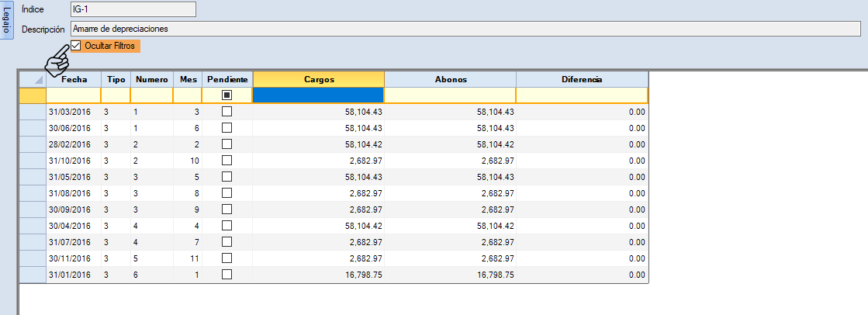The width and height of the screenshot is (868, 315).
Task: Click the Diferencia column header
Action: [x=582, y=79]
